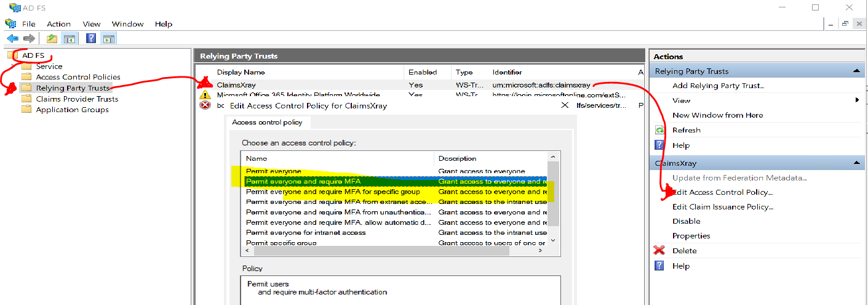Image resolution: width=868 pixels, height=305 pixels.
Task: Select Relying Party Trusts tree item
Action: click(73, 88)
